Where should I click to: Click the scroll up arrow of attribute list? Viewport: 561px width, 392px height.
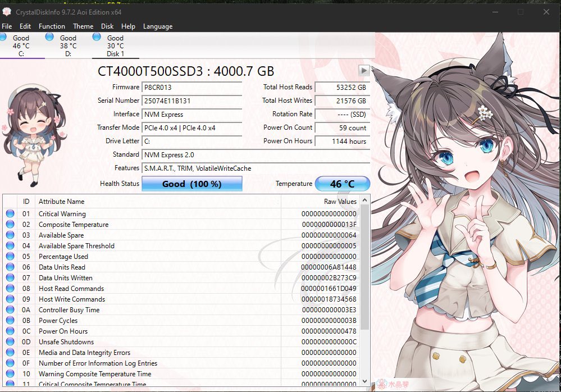(364, 200)
